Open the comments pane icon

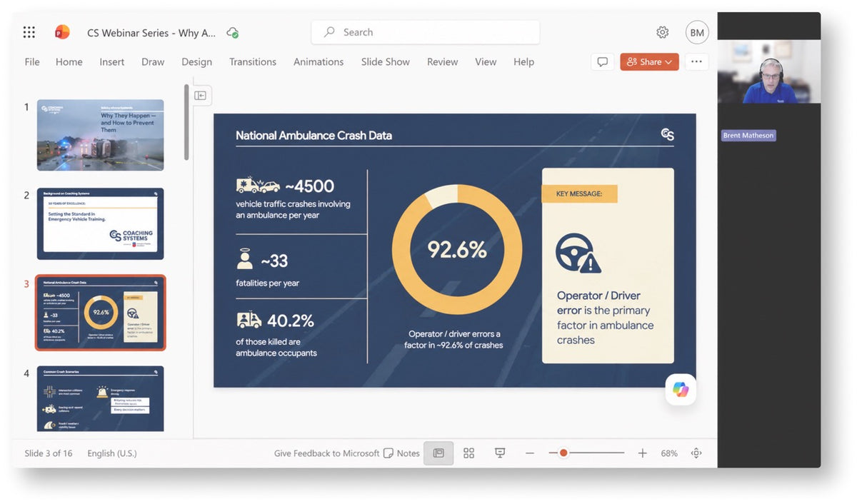tap(603, 62)
